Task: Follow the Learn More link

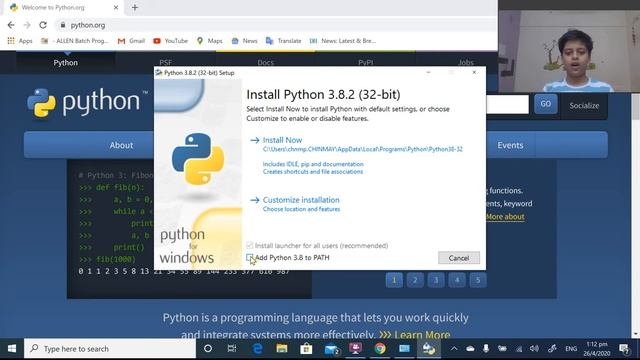Action: pos(422,335)
